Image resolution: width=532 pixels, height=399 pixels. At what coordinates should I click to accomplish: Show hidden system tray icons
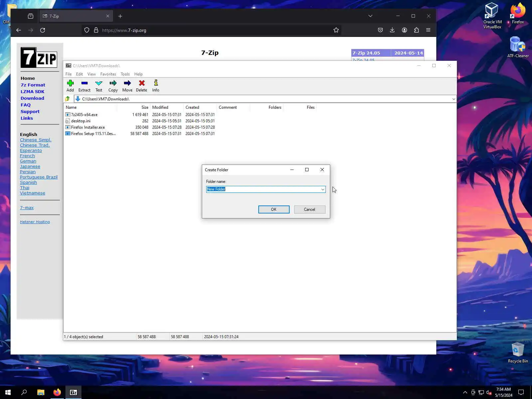tap(465, 392)
